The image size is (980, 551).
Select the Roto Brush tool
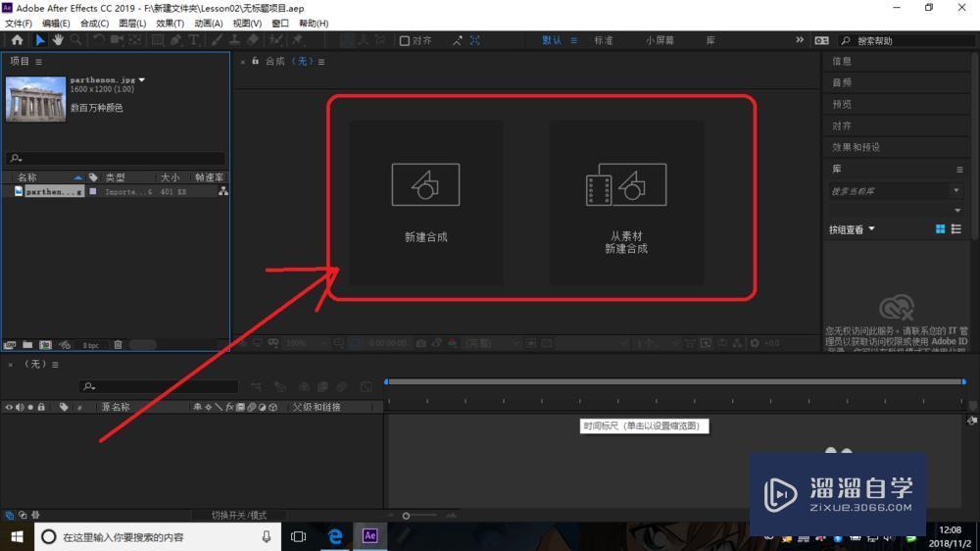[x=275, y=40]
